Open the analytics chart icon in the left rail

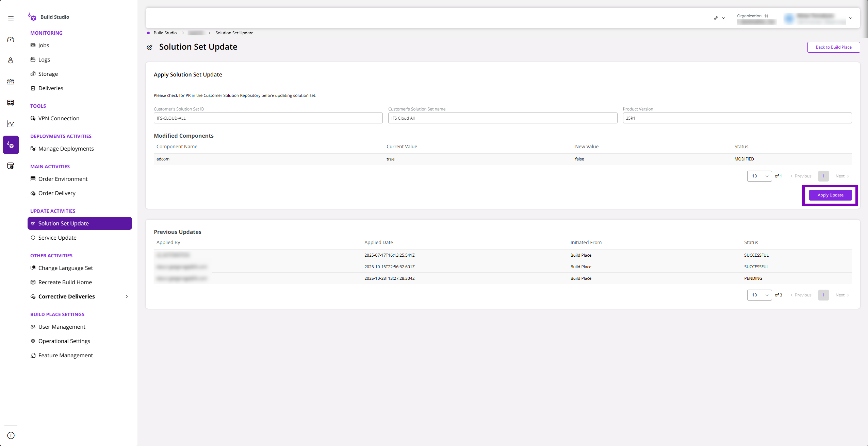(11, 124)
